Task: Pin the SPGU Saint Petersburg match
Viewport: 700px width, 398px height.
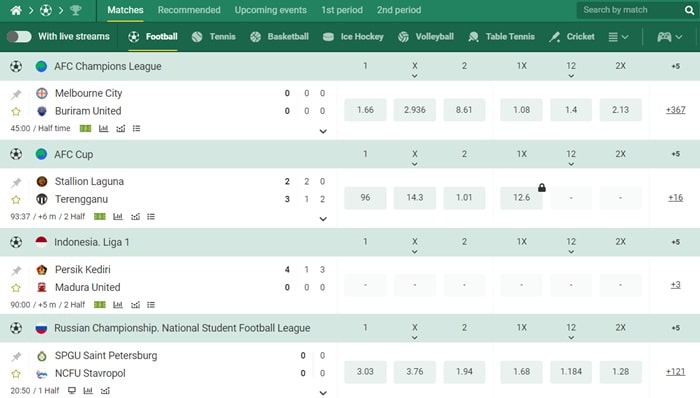Action: [16, 357]
